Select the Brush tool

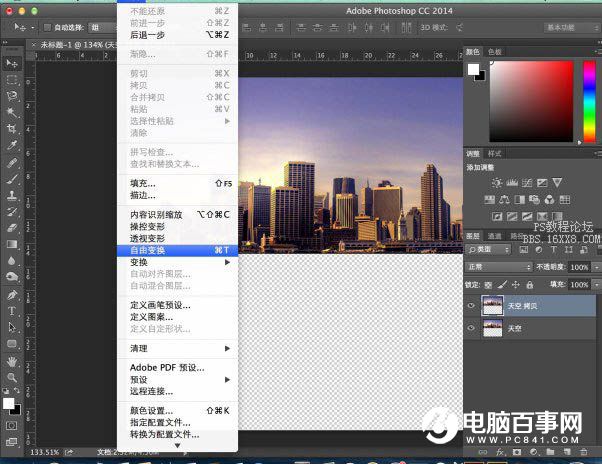12,179
